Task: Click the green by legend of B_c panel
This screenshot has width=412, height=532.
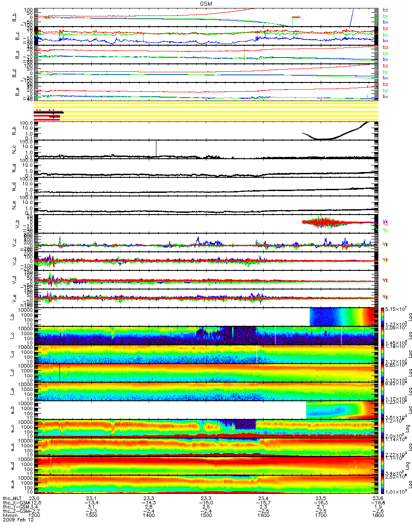Action: 385,35
